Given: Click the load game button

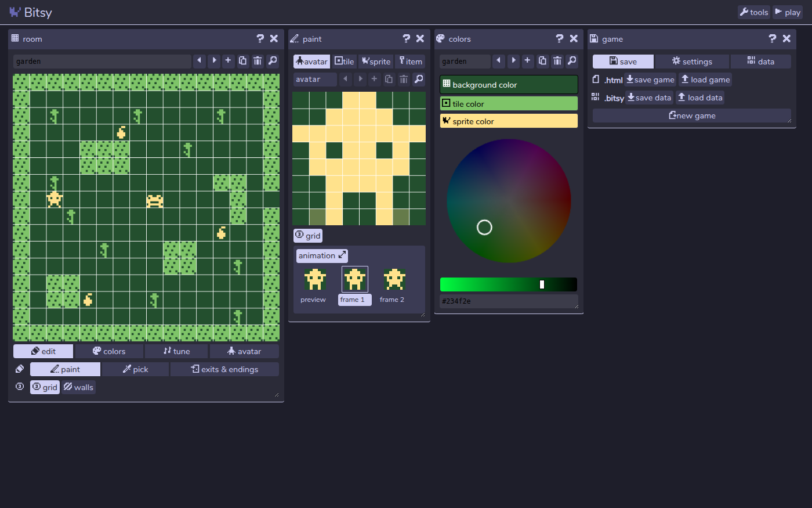Looking at the screenshot, I should [x=705, y=80].
